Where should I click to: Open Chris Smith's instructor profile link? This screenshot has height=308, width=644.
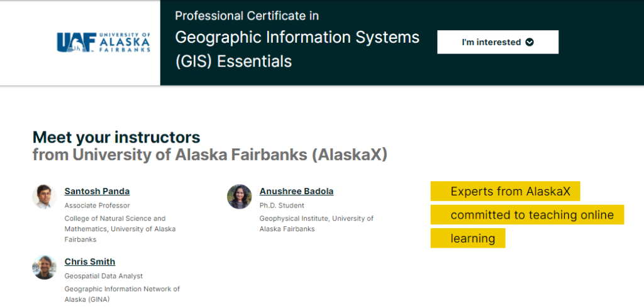[90, 262]
